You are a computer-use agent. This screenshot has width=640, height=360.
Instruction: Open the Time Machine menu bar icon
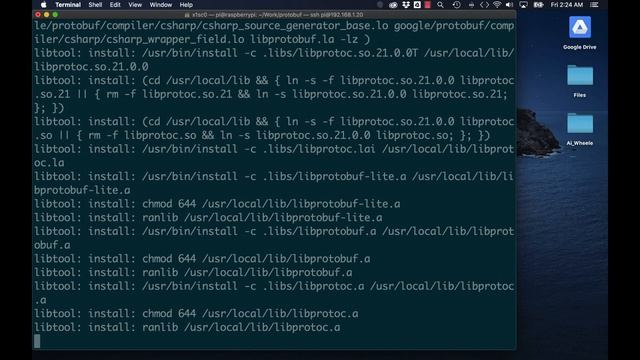pos(457,5)
